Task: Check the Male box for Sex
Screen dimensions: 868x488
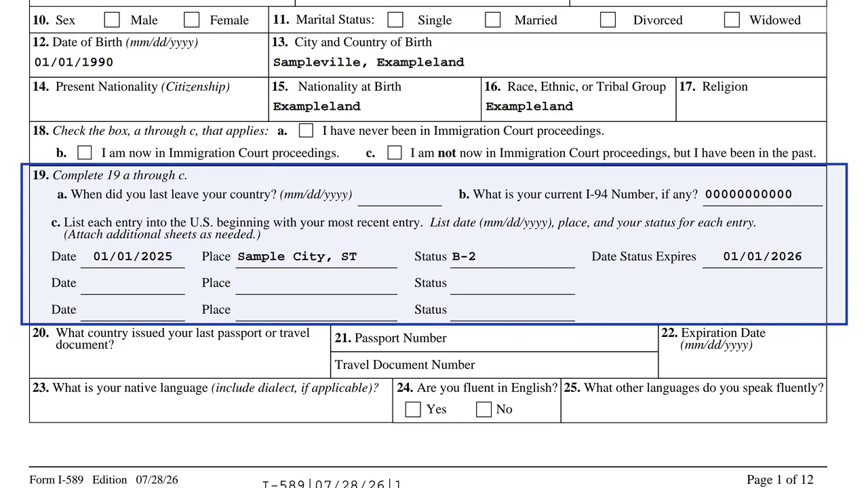Action: [x=112, y=20]
